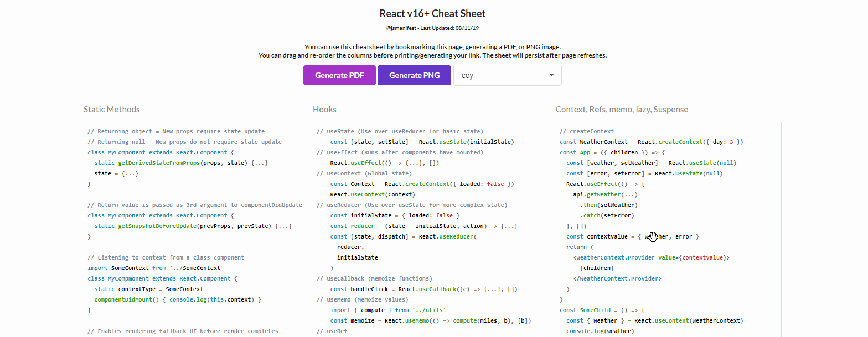868x337 pixels.
Task: Click the Generate PNG button
Action: coord(415,75)
